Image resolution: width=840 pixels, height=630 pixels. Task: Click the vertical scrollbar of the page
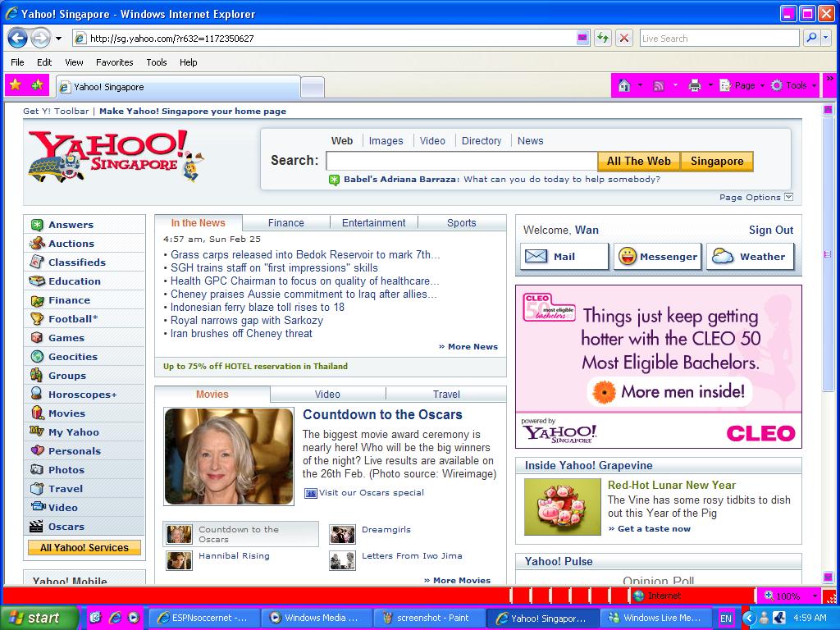(828, 343)
